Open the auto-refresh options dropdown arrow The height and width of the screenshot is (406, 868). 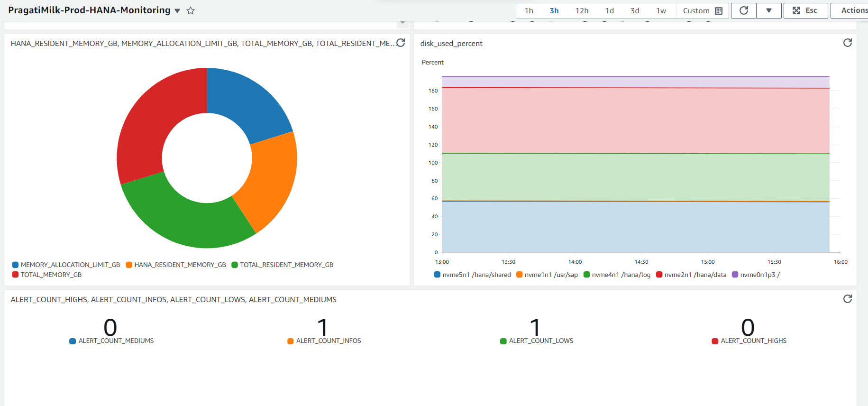click(x=769, y=10)
